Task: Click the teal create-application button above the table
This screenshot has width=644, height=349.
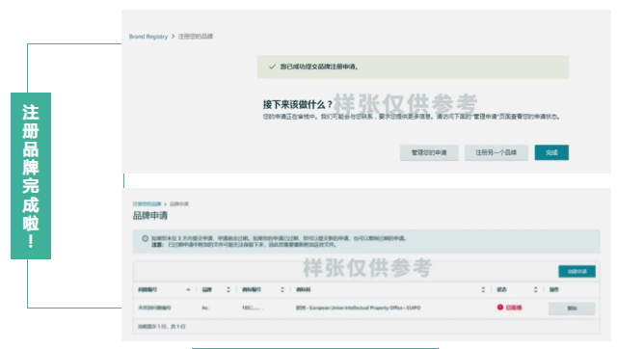Action: (577, 272)
